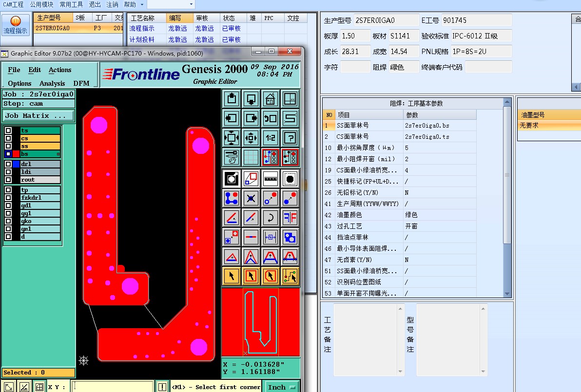
Task: Click the 型号备注 box scroll-up arrow
Action: (483, 309)
